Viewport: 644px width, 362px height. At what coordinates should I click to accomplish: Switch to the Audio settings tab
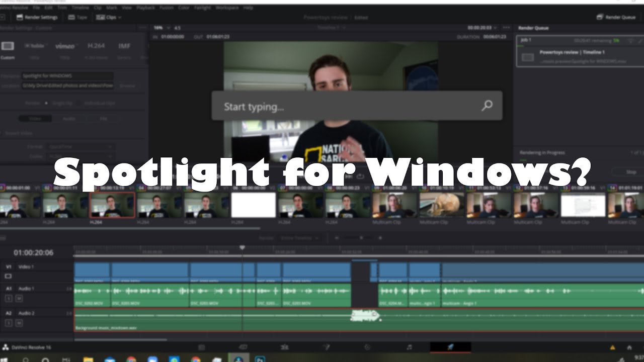pyautogui.click(x=69, y=119)
